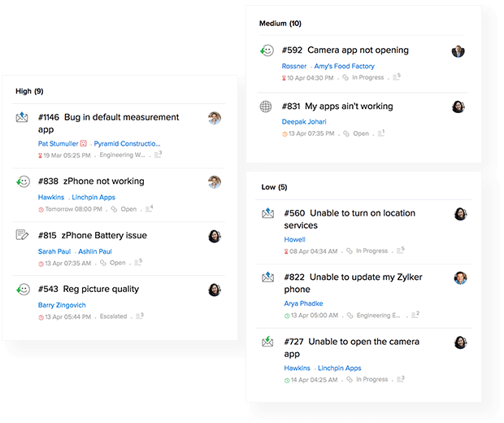Open agent avatar on ticket #560
This screenshot has height=423, width=504.
coord(461,214)
